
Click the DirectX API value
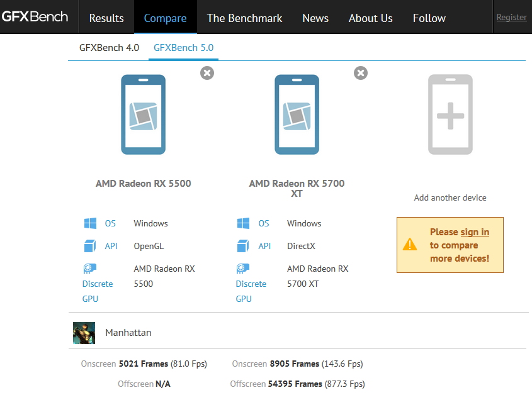pos(301,246)
